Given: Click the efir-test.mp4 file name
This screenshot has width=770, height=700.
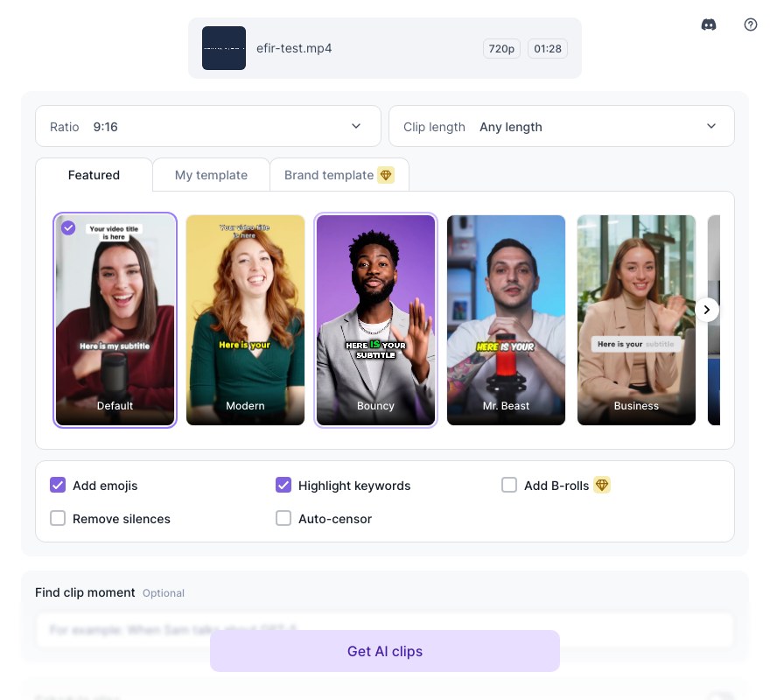Looking at the screenshot, I should pyautogui.click(x=294, y=48).
